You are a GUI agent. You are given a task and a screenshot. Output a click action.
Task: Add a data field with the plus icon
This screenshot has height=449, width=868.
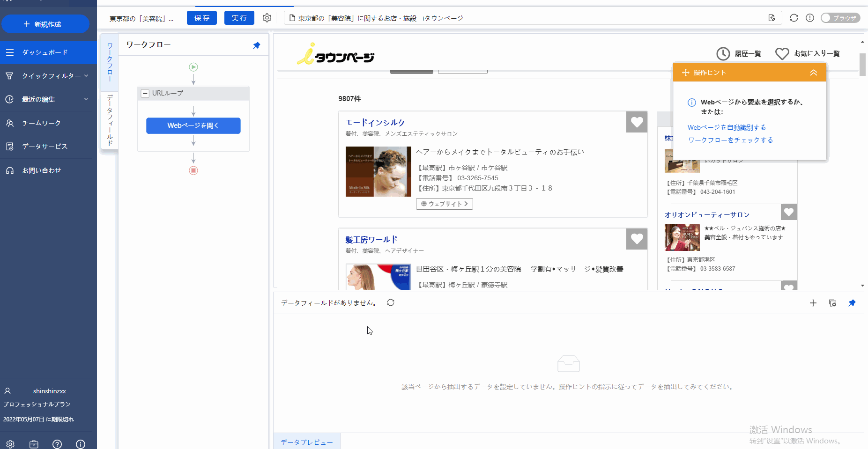[x=813, y=303]
